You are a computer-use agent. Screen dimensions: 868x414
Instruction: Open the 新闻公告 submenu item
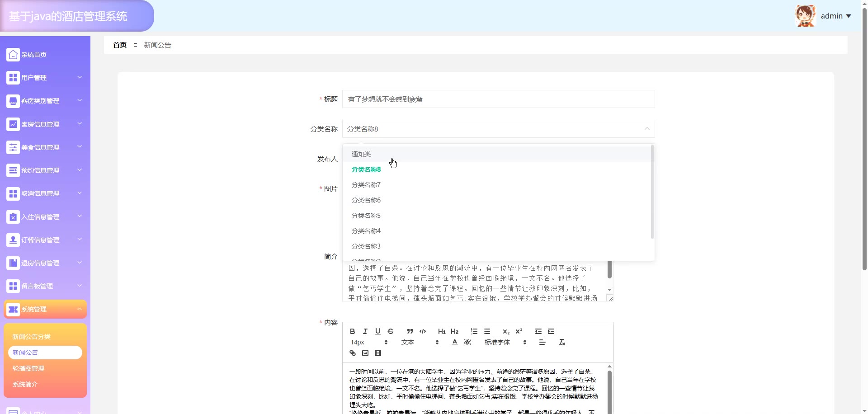point(45,353)
